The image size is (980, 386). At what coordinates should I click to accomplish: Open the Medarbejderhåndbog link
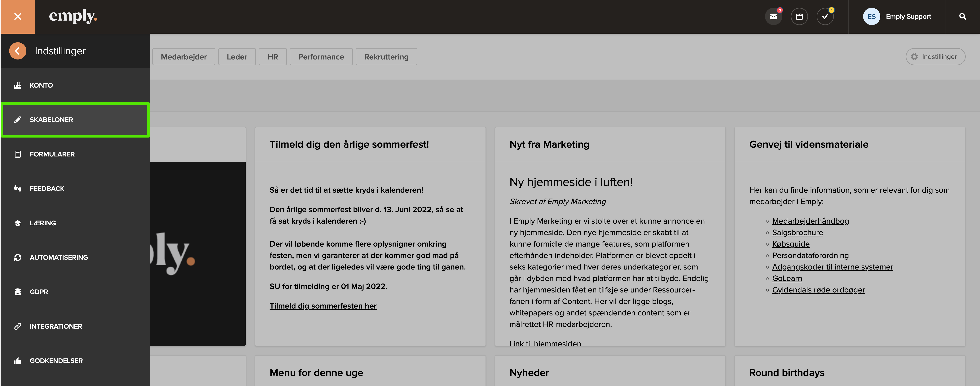(810, 221)
